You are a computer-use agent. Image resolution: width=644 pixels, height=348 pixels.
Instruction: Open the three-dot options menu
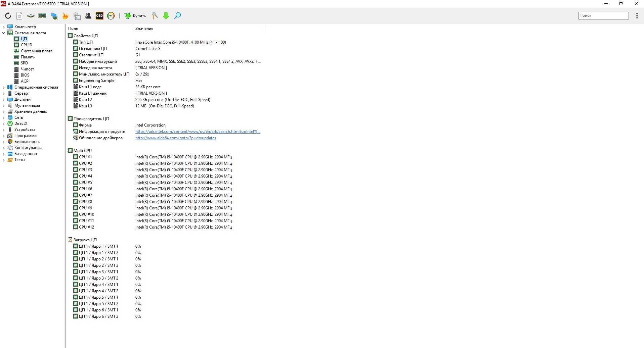(637, 16)
